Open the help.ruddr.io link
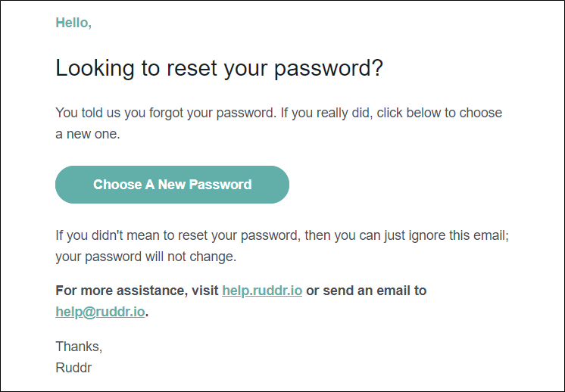The height and width of the screenshot is (392, 565). click(262, 291)
